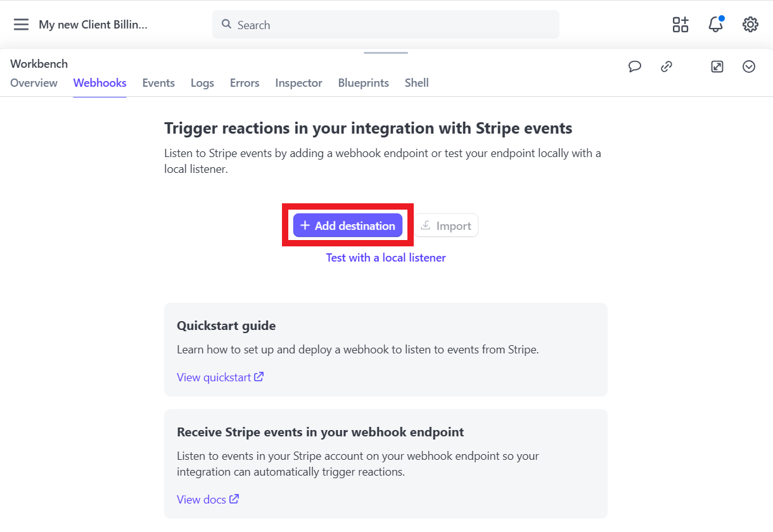The height and width of the screenshot is (532, 773).
Task: Go to the Errors tab
Action: [245, 83]
